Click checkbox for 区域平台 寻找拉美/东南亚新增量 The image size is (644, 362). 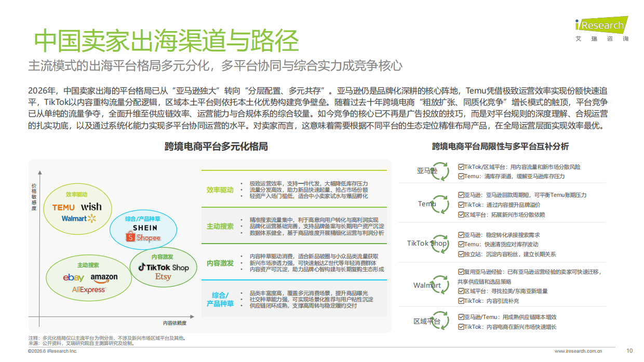(x=461, y=291)
